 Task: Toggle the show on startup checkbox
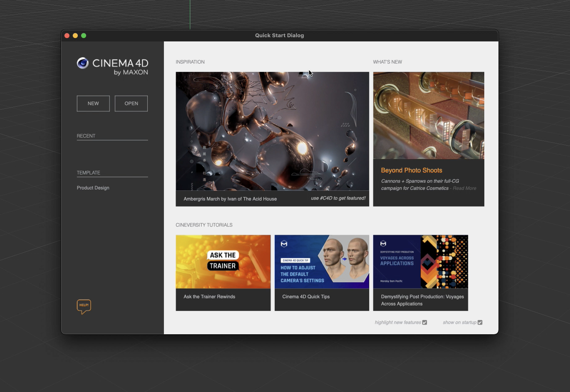[x=480, y=323]
